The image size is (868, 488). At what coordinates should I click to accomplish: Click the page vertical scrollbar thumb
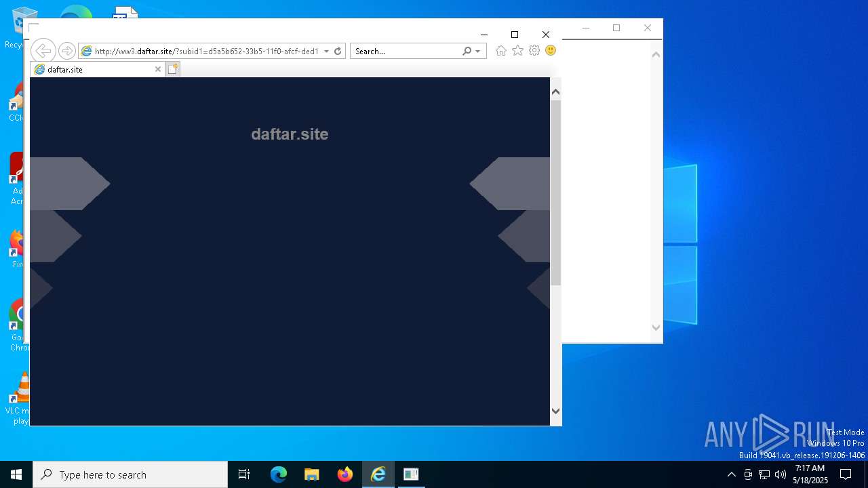[x=555, y=192]
